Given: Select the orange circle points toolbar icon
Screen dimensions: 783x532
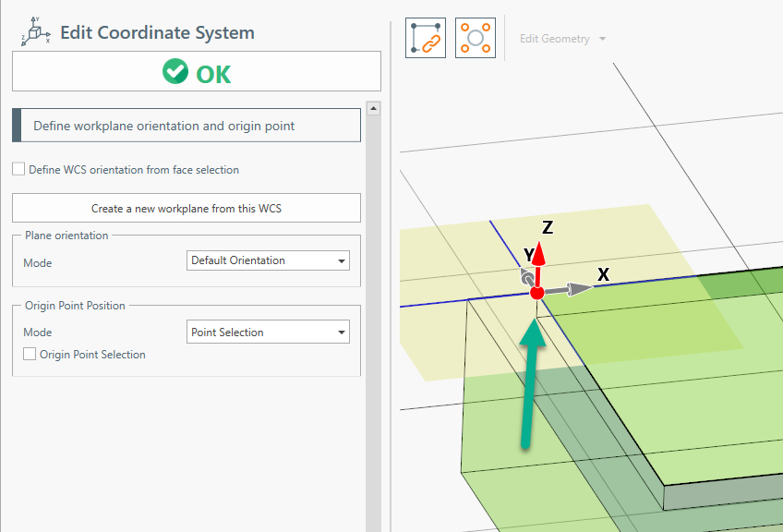Looking at the screenshot, I should pos(475,38).
